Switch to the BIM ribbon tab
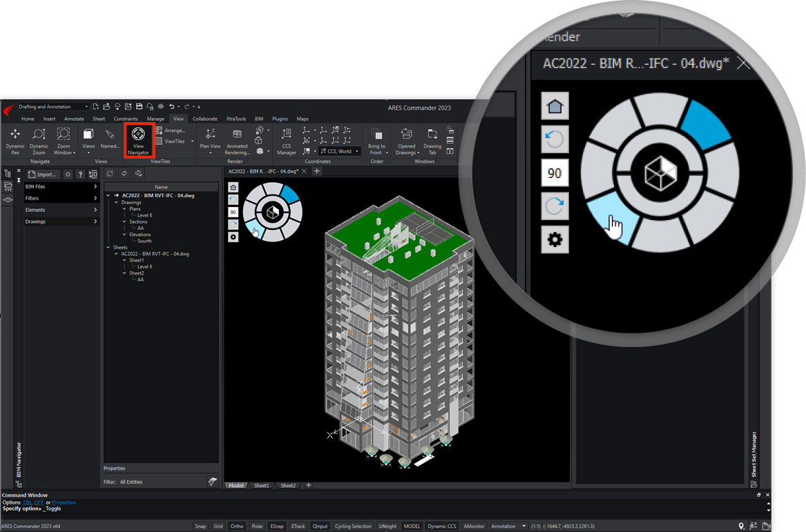 [x=259, y=119]
